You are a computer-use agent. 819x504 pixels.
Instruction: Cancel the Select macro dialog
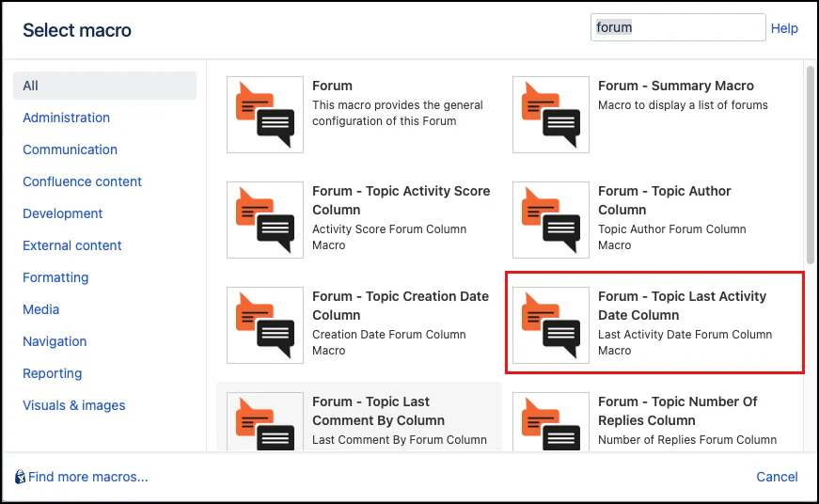pyautogui.click(x=777, y=477)
